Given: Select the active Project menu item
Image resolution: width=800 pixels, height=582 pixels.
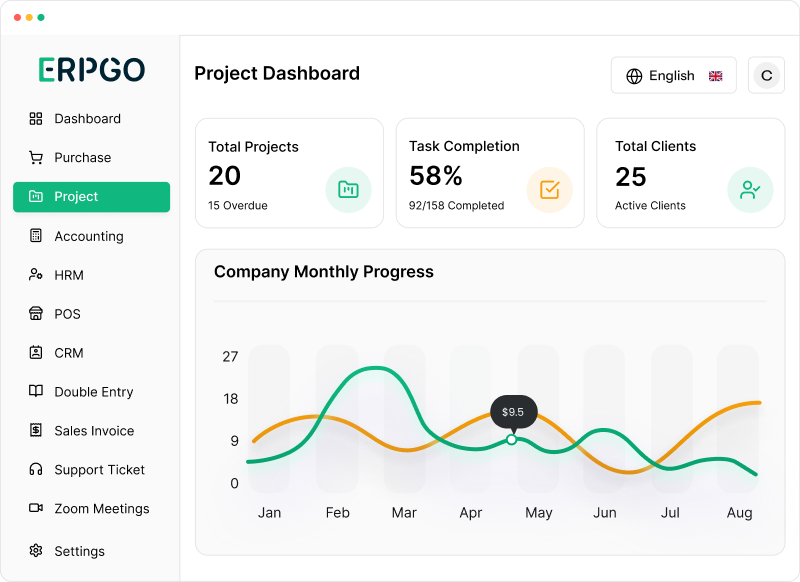Looking at the screenshot, I should [x=91, y=197].
